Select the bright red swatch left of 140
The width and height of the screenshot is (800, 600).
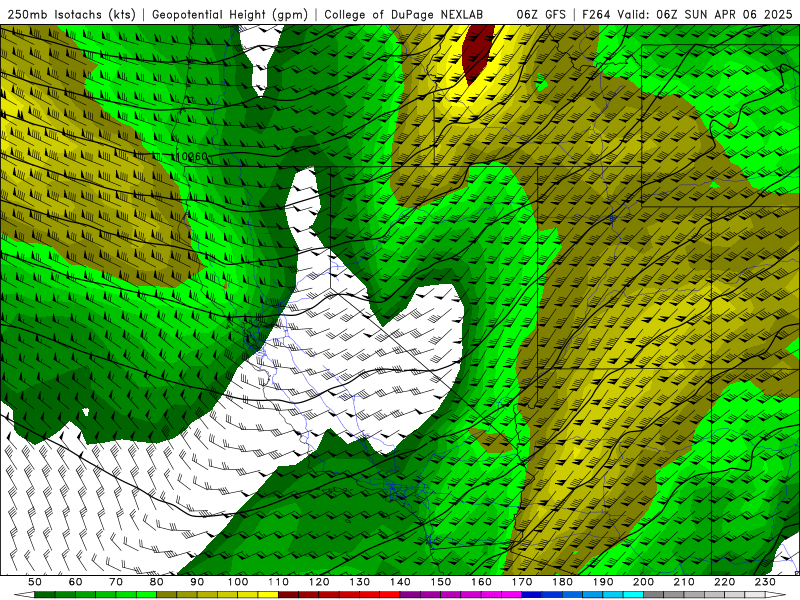(390, 595)
